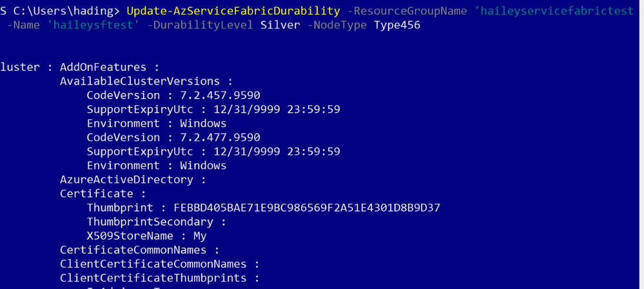Click the second Environment : Windows line
This screenshot has width=644, height=289.
click(157, 166)
